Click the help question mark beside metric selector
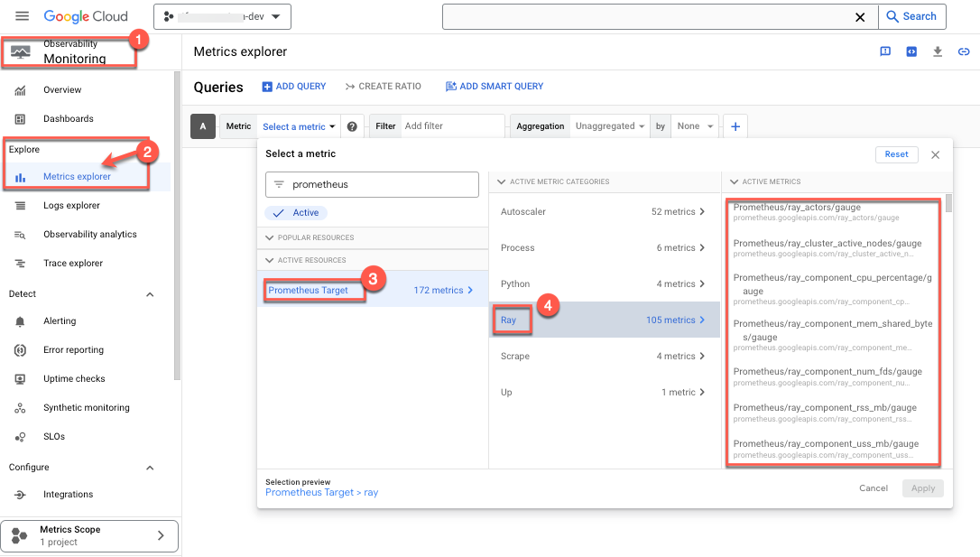Screen dimensions: 980x557 tap(352, 127)
